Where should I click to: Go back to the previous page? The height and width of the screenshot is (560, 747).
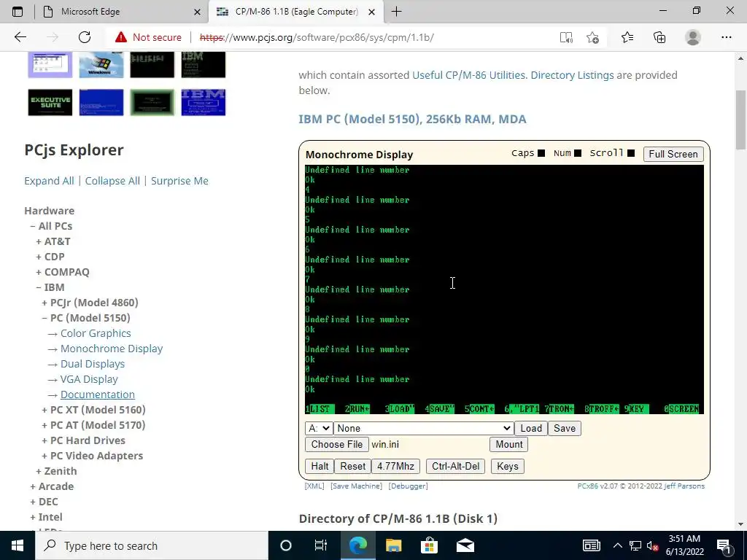pos(20,37)
